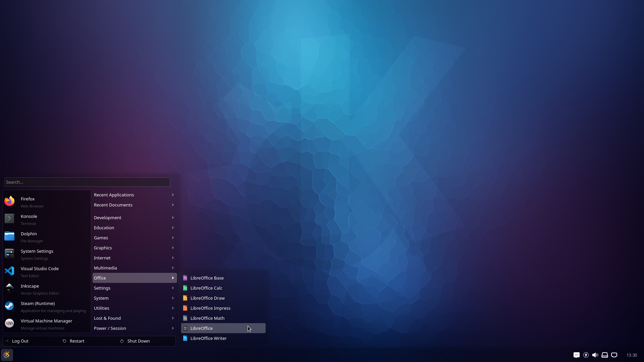Open LibreOffice Writer from Office submenu
The height and width of the screenshot is (362, 644).
coord(223,338)
